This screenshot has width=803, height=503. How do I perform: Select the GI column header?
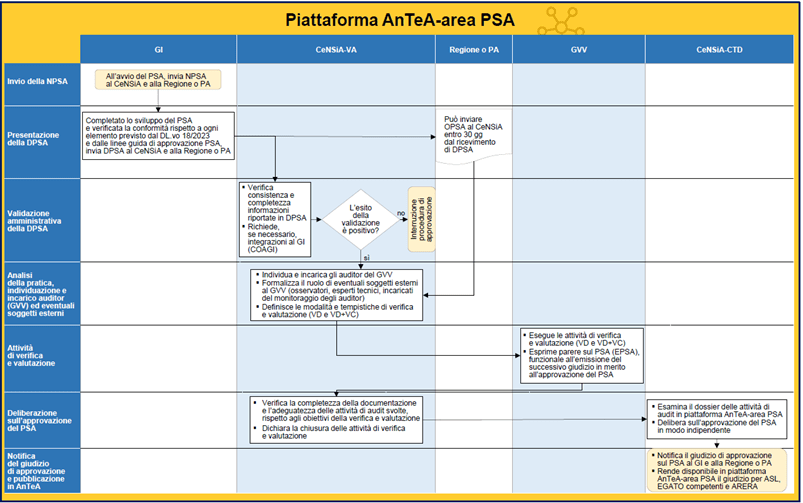pos(159,50)
